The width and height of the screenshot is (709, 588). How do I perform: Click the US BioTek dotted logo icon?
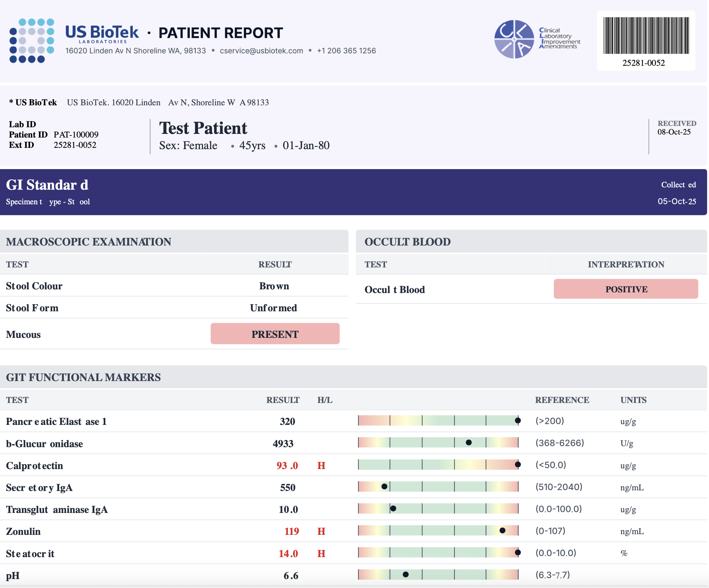coord(32,41)
